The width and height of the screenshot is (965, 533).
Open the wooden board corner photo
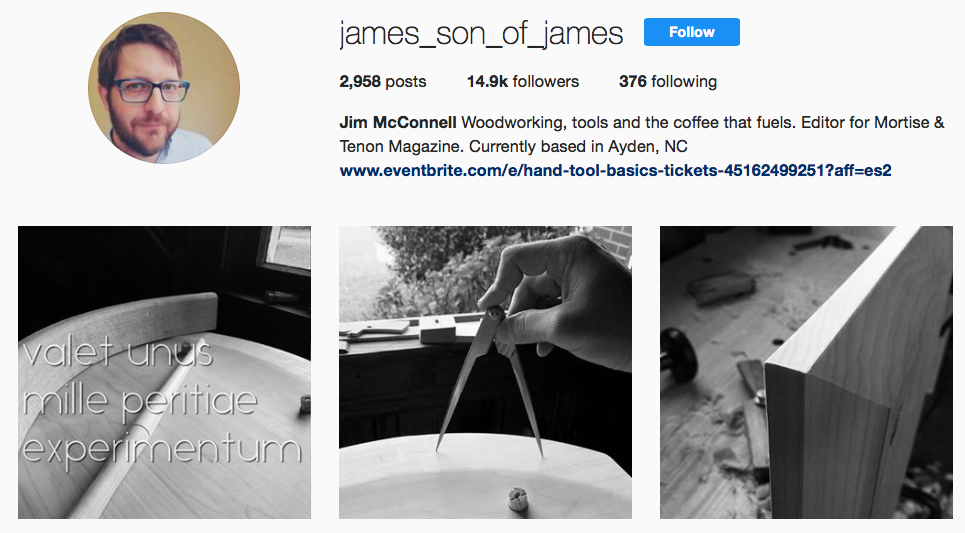(x=806, y=372)
